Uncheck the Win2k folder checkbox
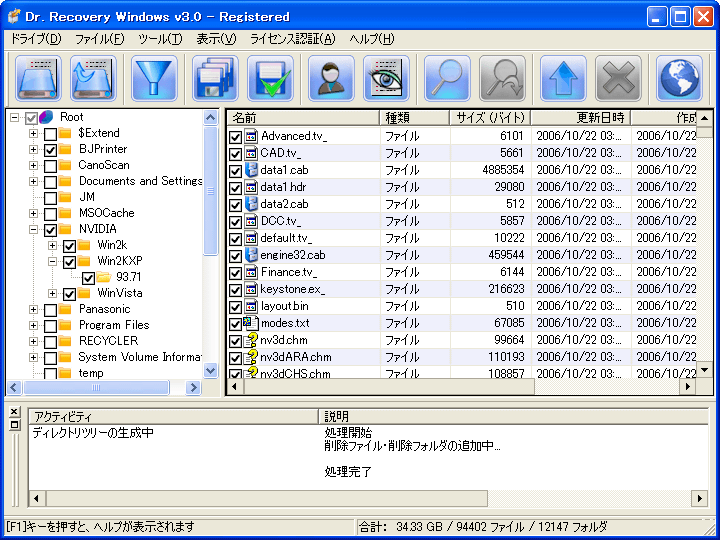The image size is (720, 540). coord(69,246)
